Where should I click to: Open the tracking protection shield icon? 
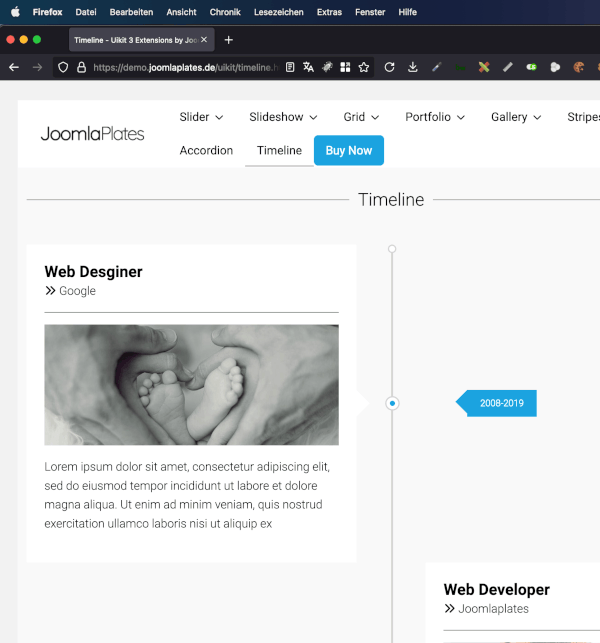63,67
